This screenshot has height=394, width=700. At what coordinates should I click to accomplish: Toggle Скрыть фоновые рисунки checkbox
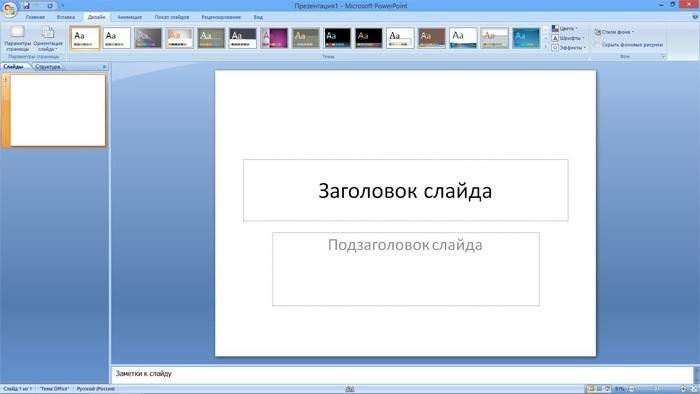point(597,45)
